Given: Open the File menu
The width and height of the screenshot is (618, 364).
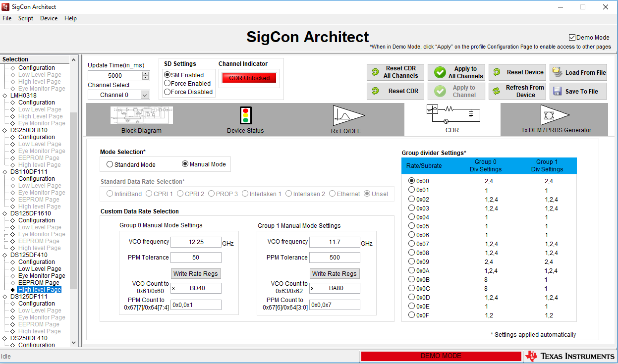Looking at the screenshot, I should click(x=7, y=18).
